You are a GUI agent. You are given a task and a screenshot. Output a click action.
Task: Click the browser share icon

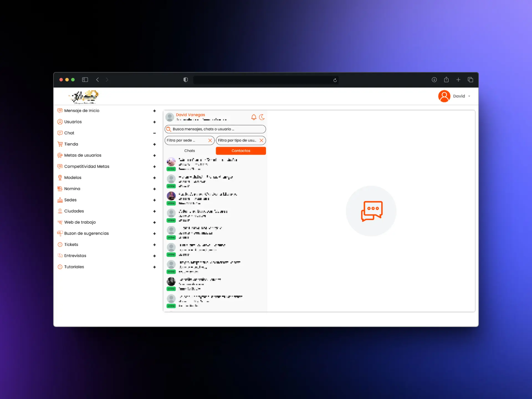[x=446, y=80]
